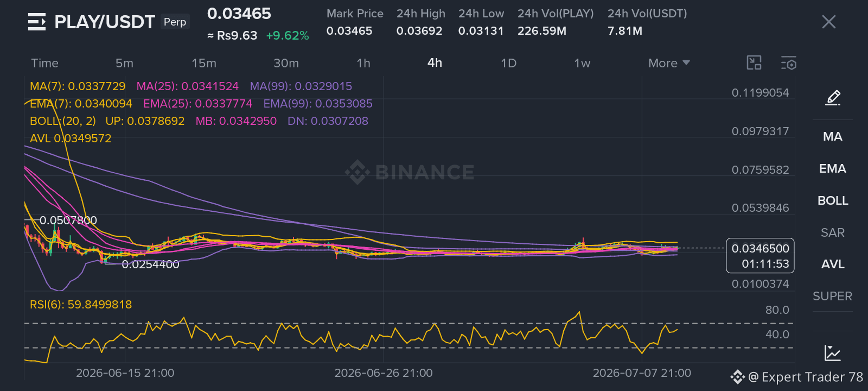Click the +9.62% change value
This screenshot has height=391, width=868.
pos(288,36)
